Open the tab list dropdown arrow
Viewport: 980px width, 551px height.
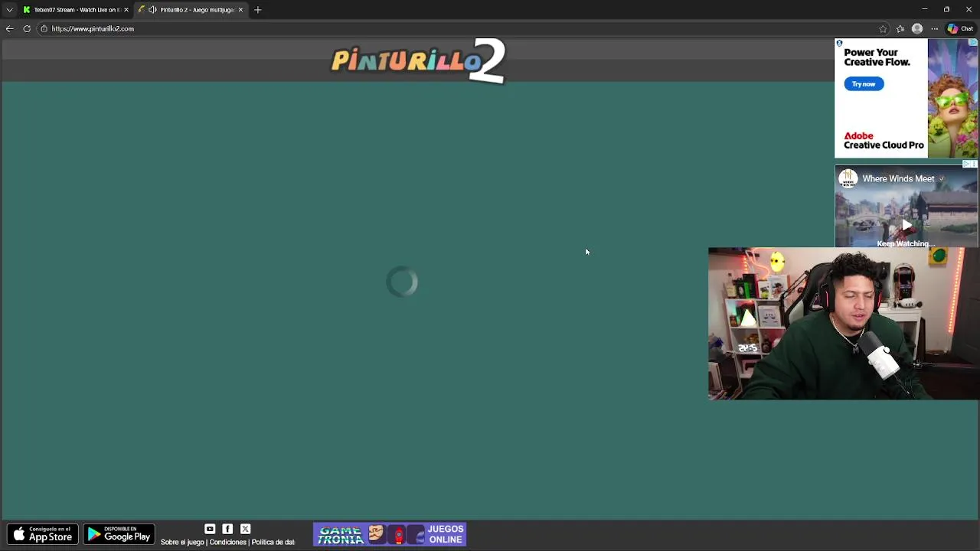point(9,10)
